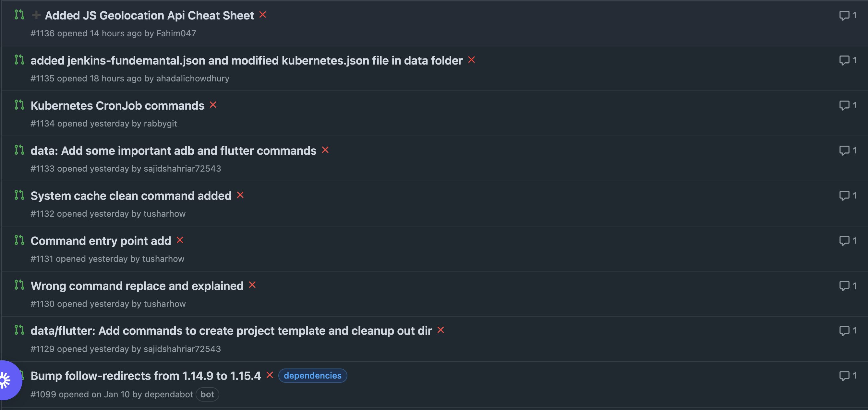Viewport: 868px width, 410px height.
Task: Click comment icon for adb and flutter PR
Action: tap(848, 150)
